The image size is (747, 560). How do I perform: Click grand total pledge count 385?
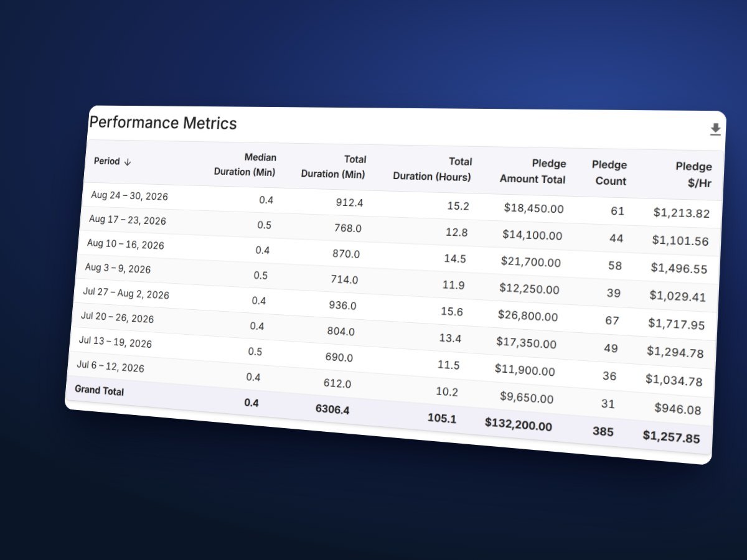[x=603, y=430]
